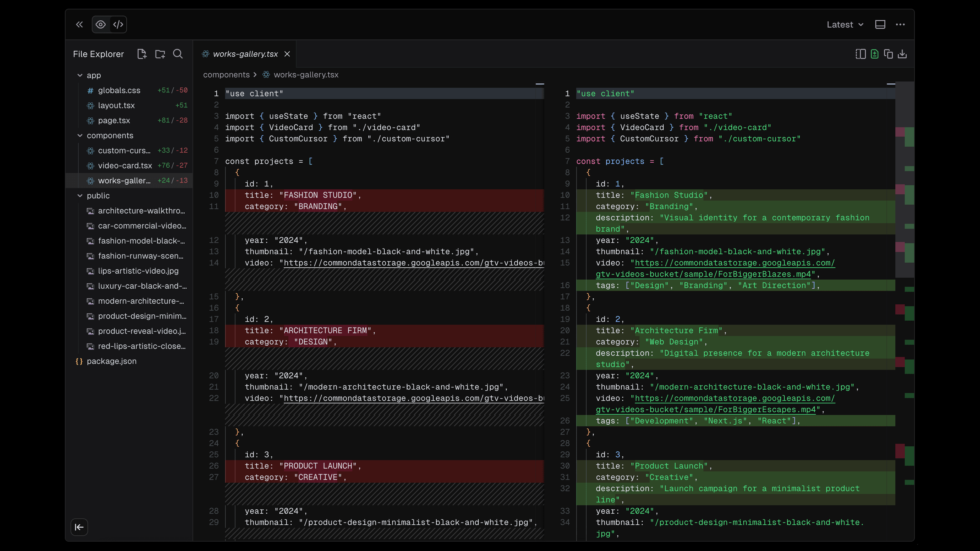This screenshot has height=551, width=980.
Task: Collapse the app folder in the tree
Action: point(80,75)
